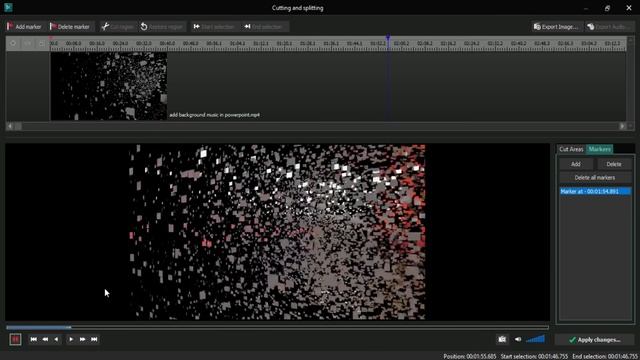This screenshot has height=360, width=640.
Task: Click the Export Audio button
Action: pyautogui.click(x=609, y=27)
